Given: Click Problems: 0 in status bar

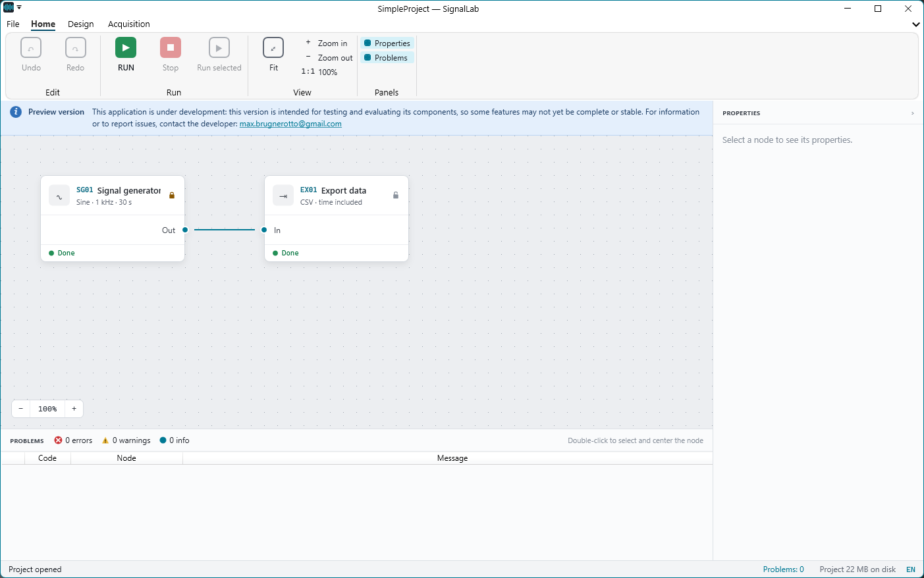Looking at the screenshot, I should 784,569.
